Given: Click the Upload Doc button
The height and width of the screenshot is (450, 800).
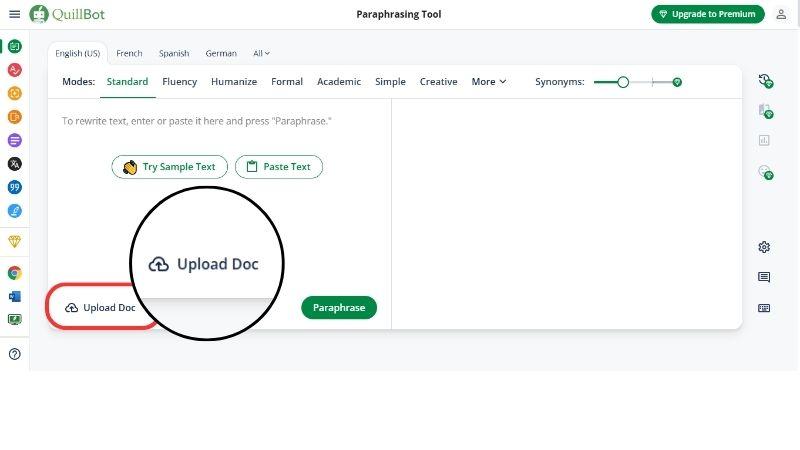Looking at the screenshot, I should 101,308.
